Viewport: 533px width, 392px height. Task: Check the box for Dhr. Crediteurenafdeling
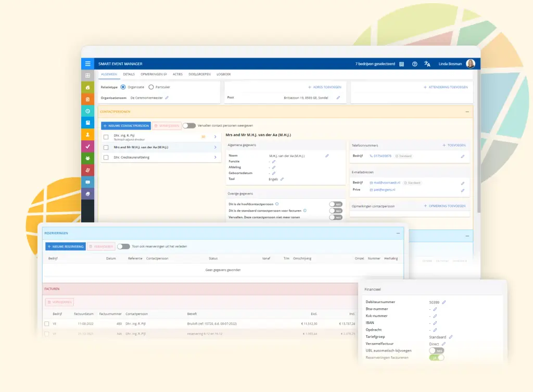[106, 157]
